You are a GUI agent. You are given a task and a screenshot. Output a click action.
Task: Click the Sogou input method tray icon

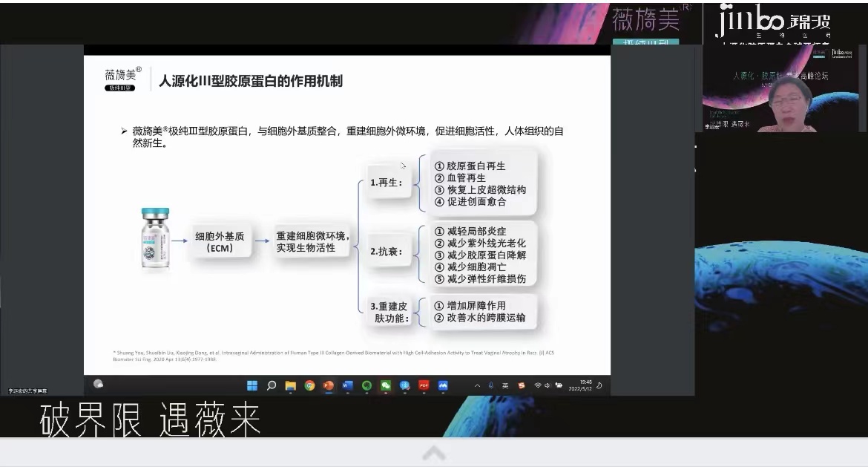[521, 385]
